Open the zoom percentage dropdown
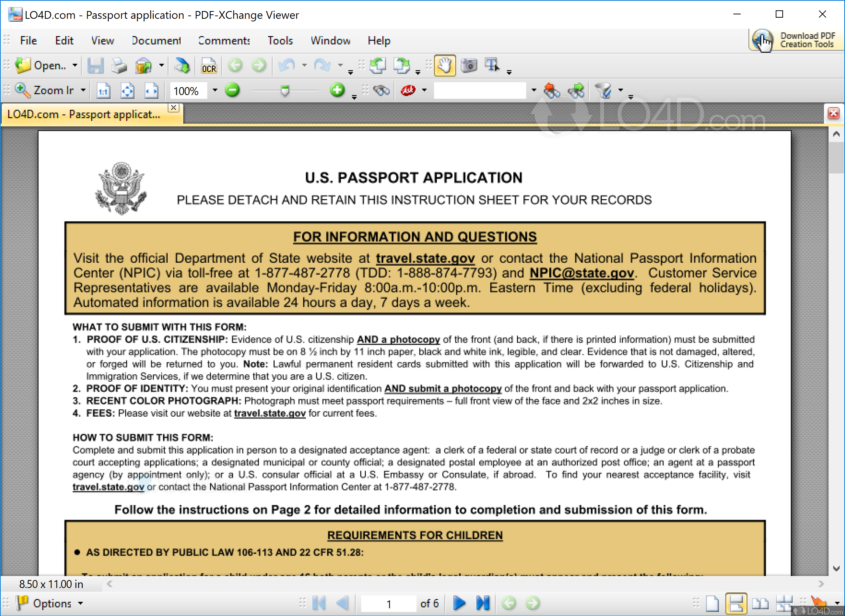845x616 pixels. pyautogui.click(x=215, y=90)
